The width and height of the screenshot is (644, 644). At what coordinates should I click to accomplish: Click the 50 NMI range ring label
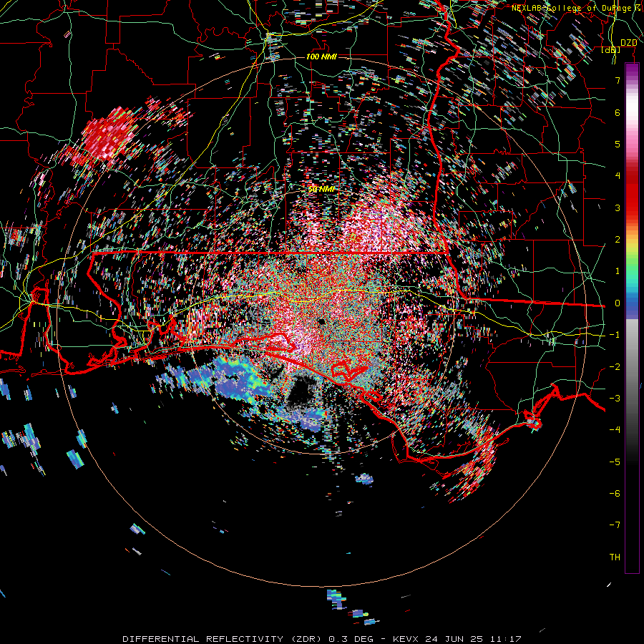click(x=321, y=189)
